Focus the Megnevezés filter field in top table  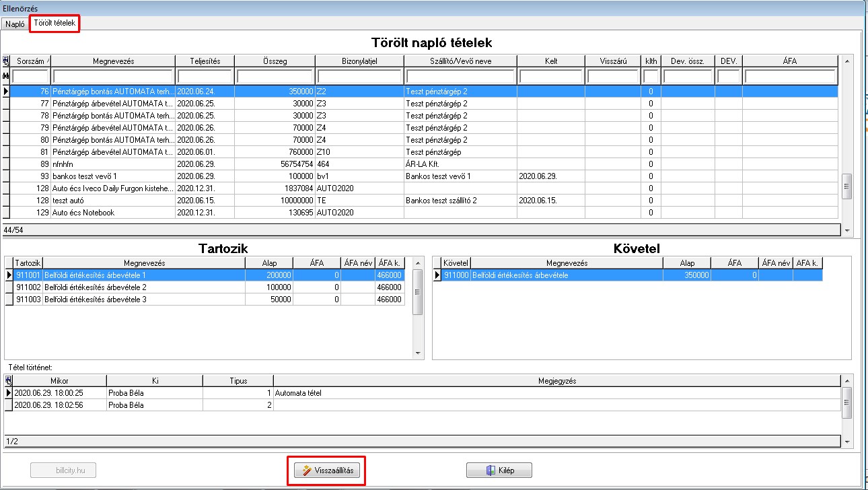tap(113, 76)
